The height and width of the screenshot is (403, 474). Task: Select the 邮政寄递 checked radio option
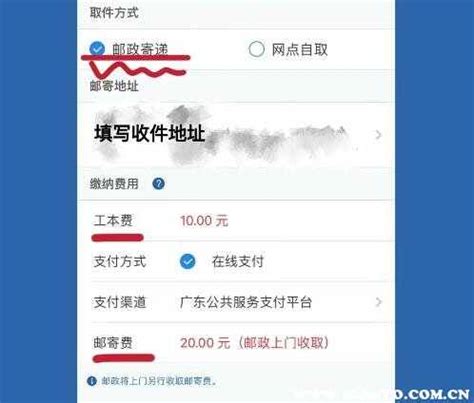click(97, 49)
